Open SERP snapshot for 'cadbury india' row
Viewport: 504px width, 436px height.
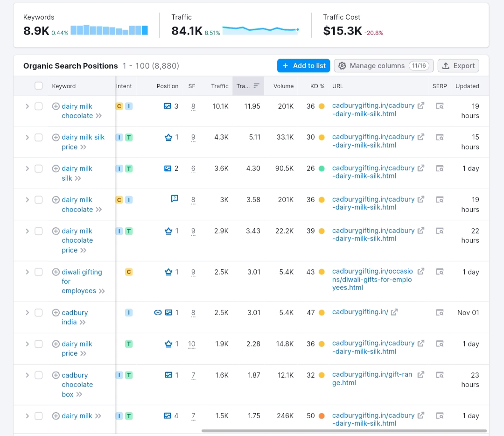tap(440, 312)
